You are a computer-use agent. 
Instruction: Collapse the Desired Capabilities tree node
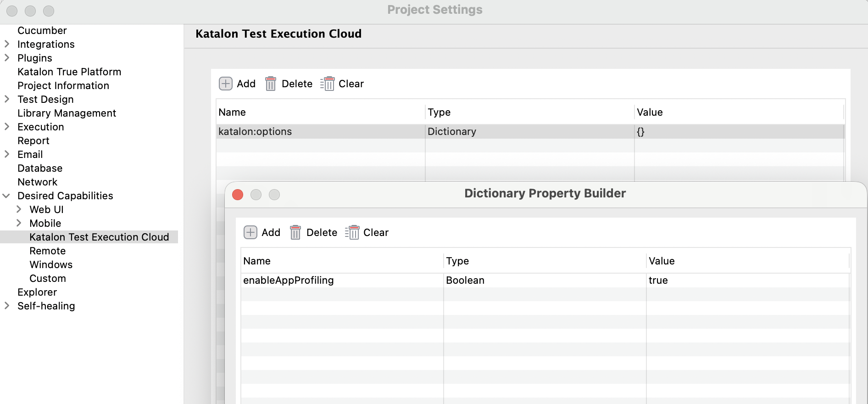[x=6, y=196]
